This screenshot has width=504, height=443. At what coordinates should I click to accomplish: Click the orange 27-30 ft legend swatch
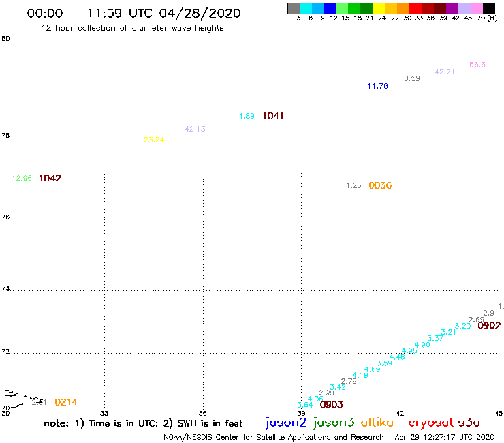coord(403,8)
